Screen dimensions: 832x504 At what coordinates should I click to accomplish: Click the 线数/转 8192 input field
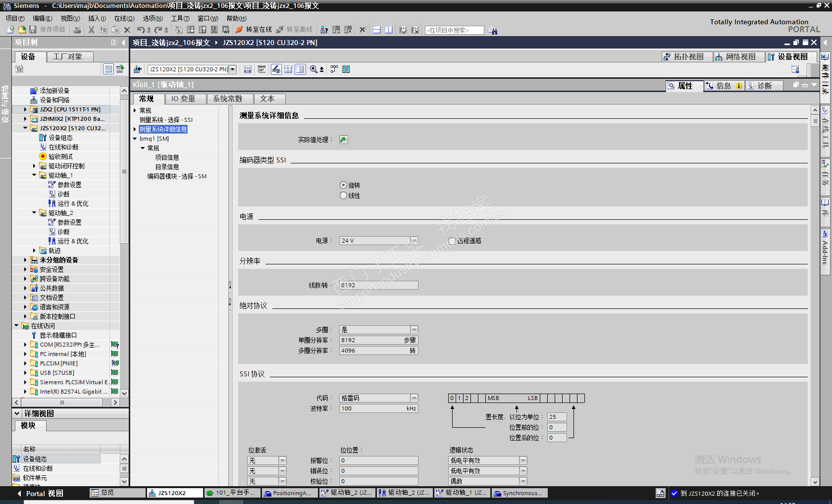(379, 285)
